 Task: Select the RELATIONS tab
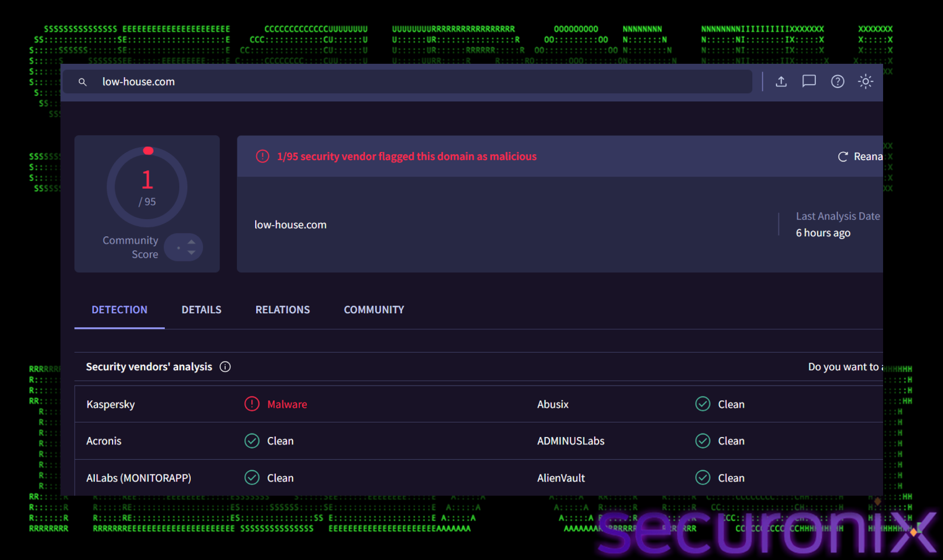coord(282,310)
